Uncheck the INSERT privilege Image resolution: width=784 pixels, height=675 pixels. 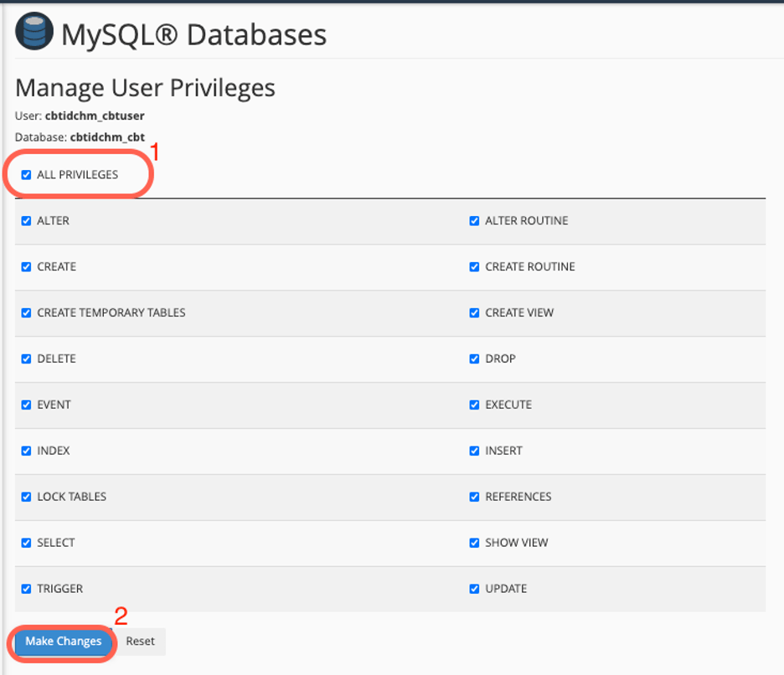click(475, 451)
